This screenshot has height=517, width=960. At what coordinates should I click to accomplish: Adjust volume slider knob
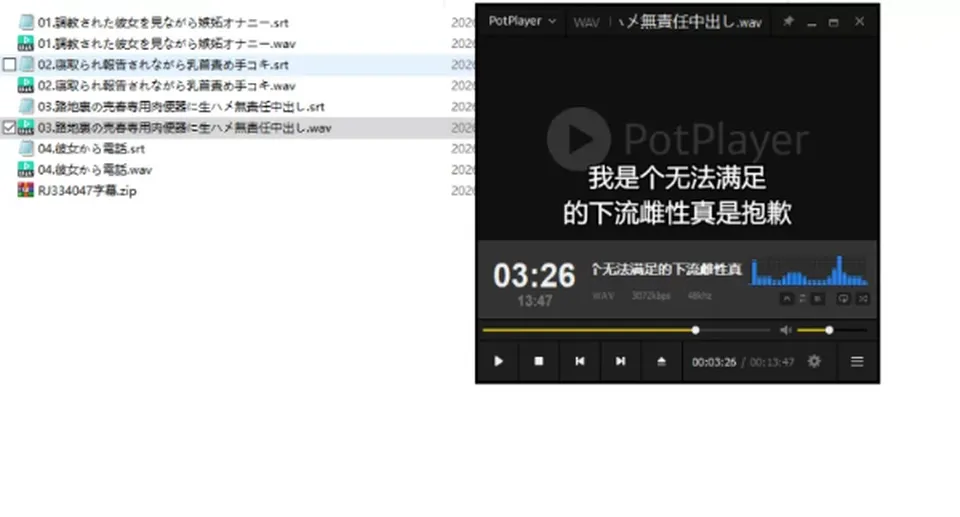point(829,330)
